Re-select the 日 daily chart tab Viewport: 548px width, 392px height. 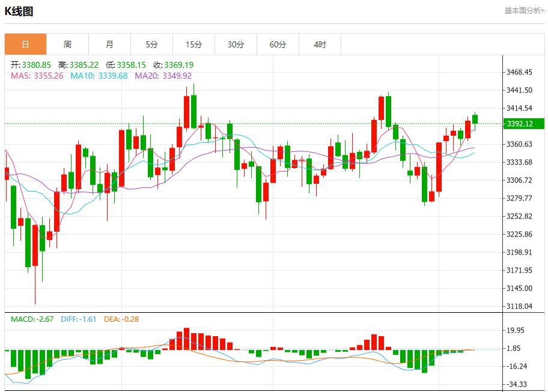(x=25, y=44)
